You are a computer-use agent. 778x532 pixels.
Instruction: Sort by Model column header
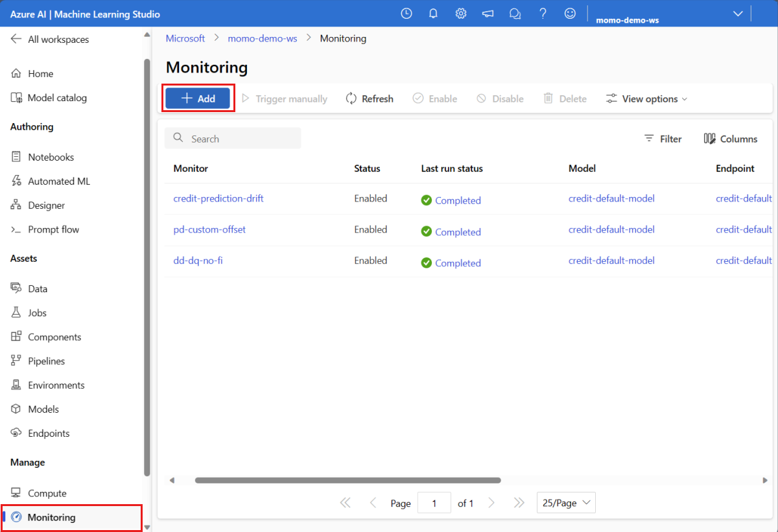[x=582, y=168]
